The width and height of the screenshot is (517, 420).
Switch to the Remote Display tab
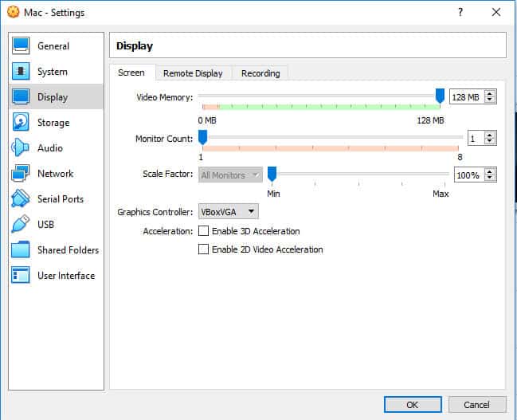pos(194,73)
